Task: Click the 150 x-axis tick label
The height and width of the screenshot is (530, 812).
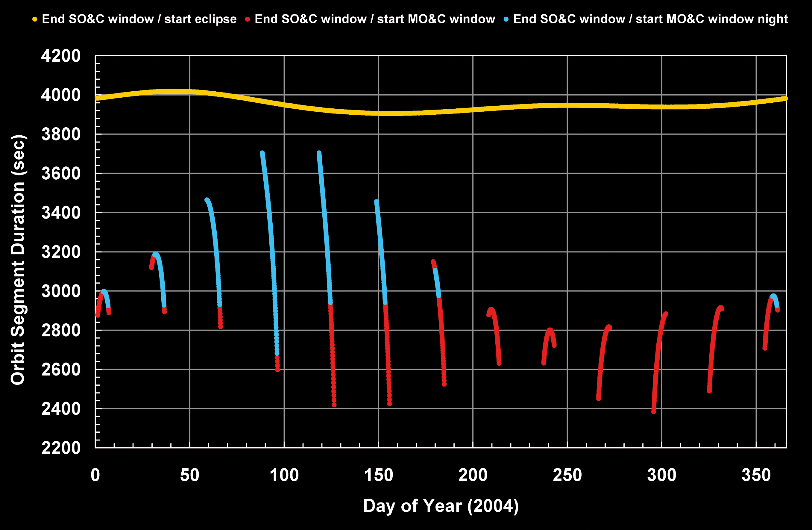Action: (x=378, y=475)
